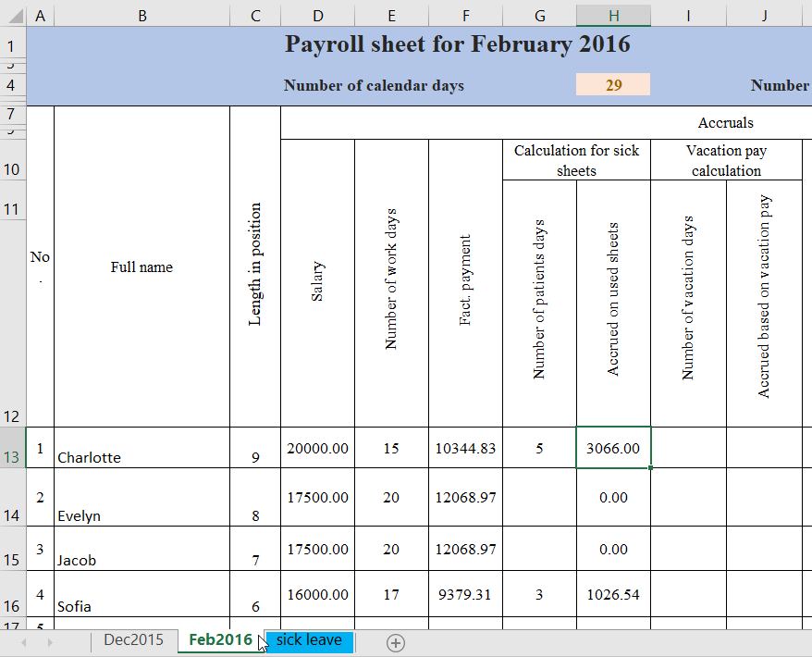Select Sofia's Number of patients days value 3
Viewport: 812px width, 657px height.
(539, 595)
